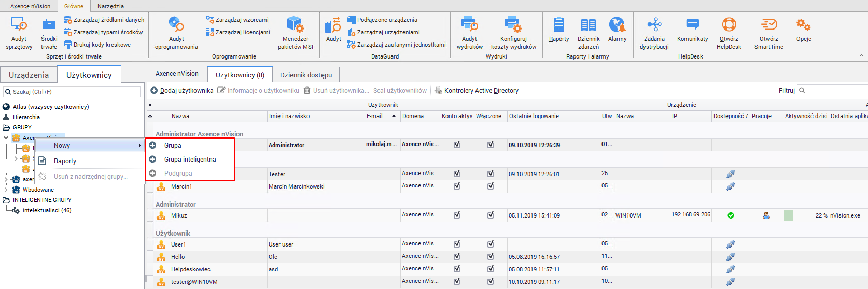Toggle Konto aktywne checkbox for Administrator
The height and width of the screenshot is (289, 868).
pyautogui.click(x=457, y=145)
